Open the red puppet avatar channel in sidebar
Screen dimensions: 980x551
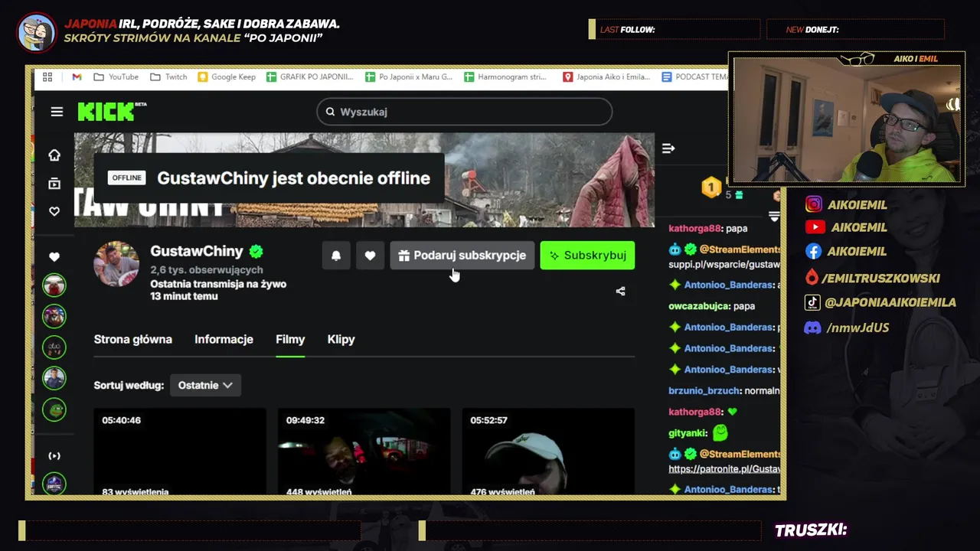pos(54,285)
